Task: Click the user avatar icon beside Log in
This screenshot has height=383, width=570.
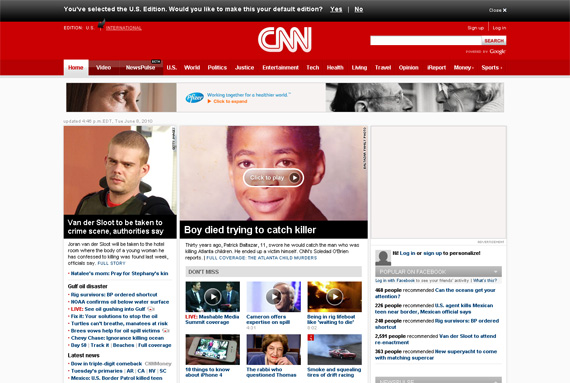Action: tap(383, 258)
